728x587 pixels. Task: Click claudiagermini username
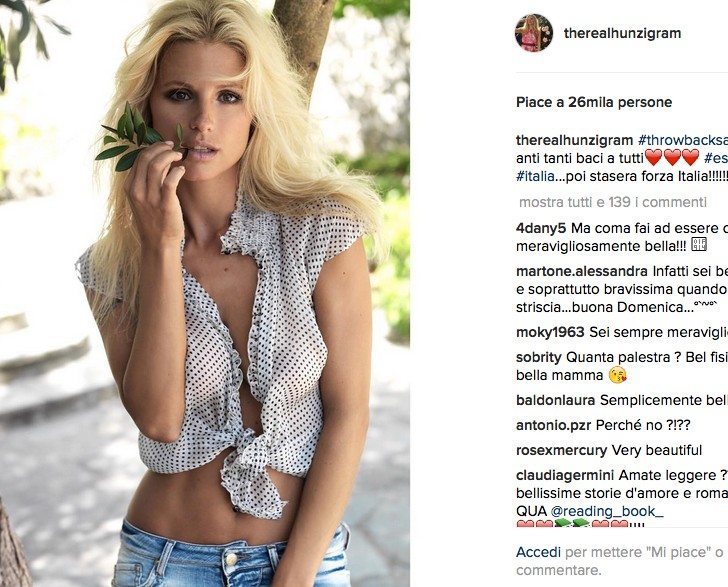(x=565, y=476)
